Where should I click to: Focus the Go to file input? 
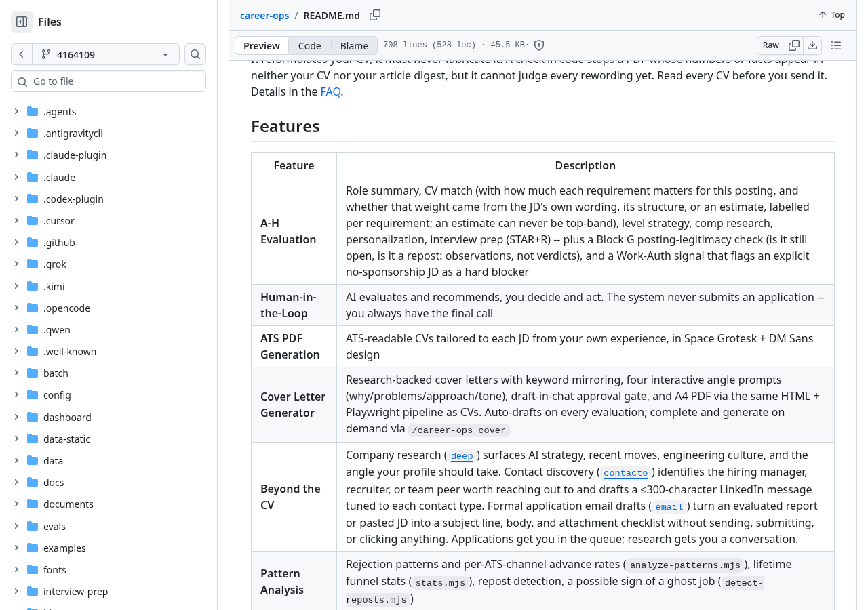pyautogui.click(x=108, y=81)
